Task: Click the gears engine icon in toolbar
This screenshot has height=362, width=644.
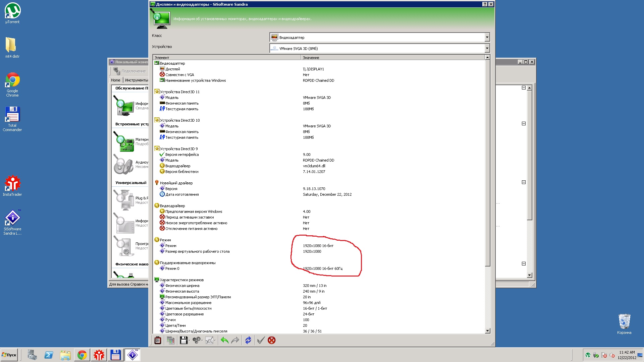Action: 197,341
